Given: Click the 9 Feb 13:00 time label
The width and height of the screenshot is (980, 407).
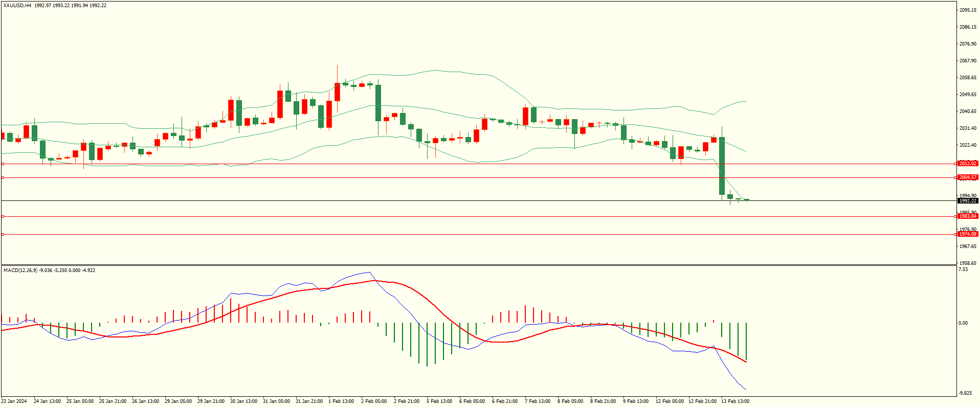Looking at the screenshot, I should [x=636, y=401].
